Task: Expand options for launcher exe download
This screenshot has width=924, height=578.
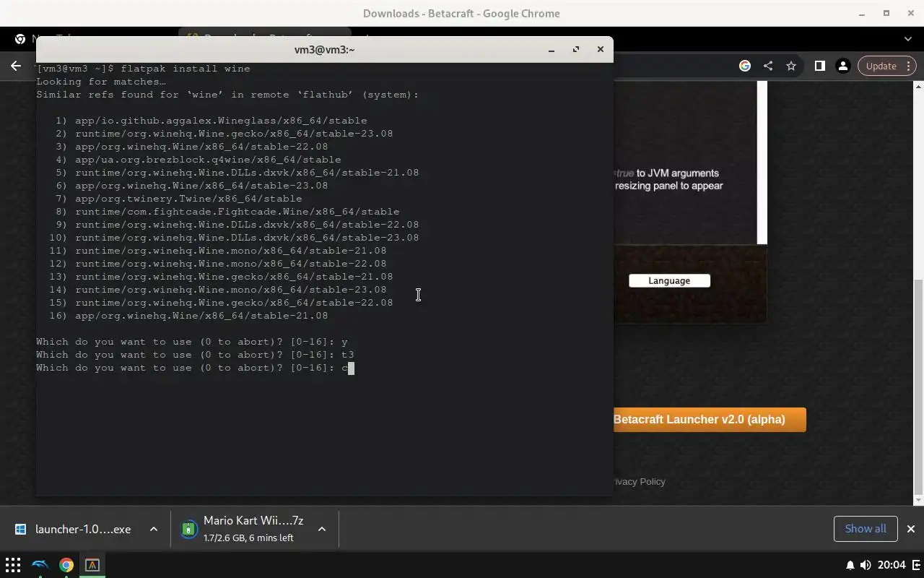Action: (x=154, y=529)
